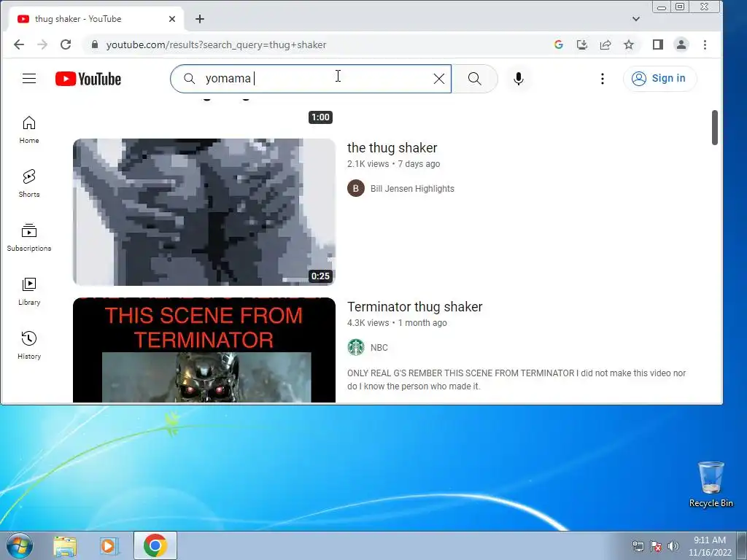
Task: Open a new tab with plus button
Action: click(200, 19)
